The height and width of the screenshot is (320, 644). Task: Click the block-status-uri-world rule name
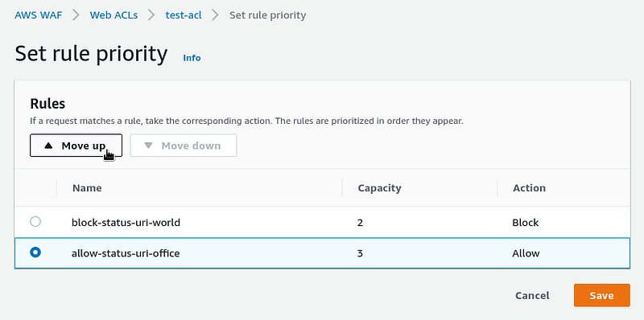pos(126,223)
